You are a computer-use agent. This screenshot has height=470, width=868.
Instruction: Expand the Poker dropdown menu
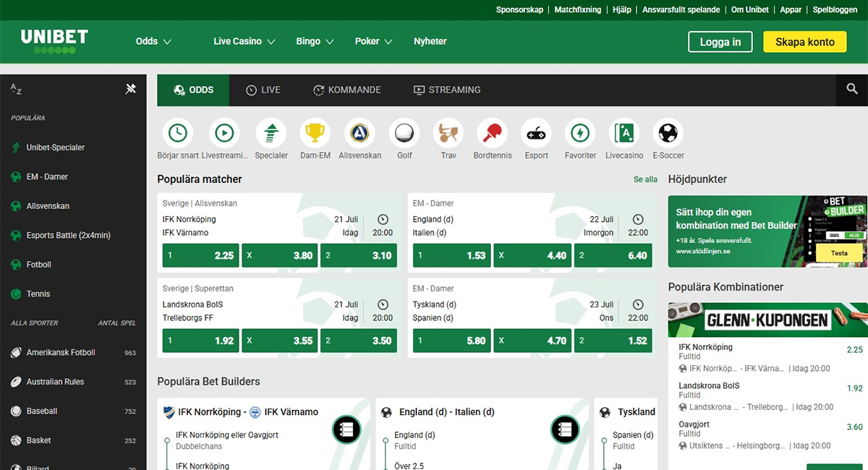point(374,41)
